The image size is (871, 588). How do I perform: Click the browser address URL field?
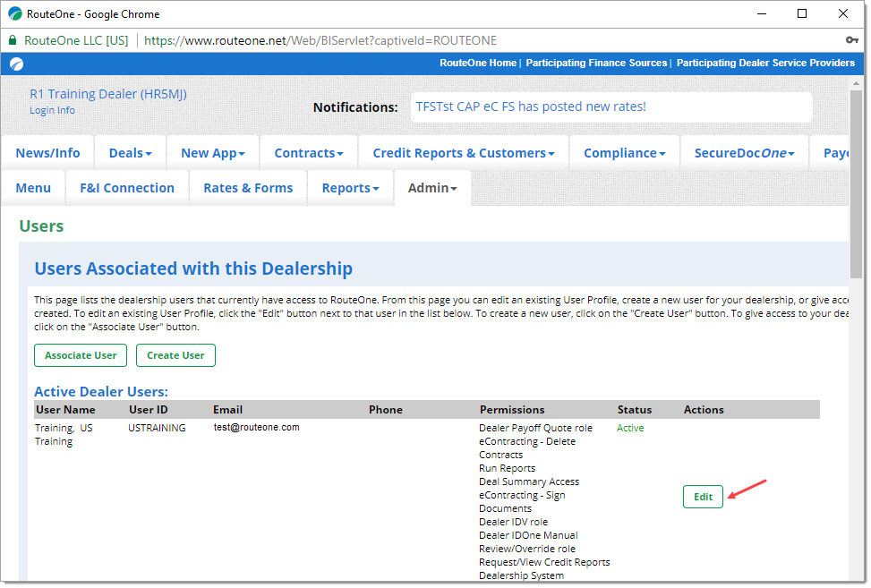[320, 40]
